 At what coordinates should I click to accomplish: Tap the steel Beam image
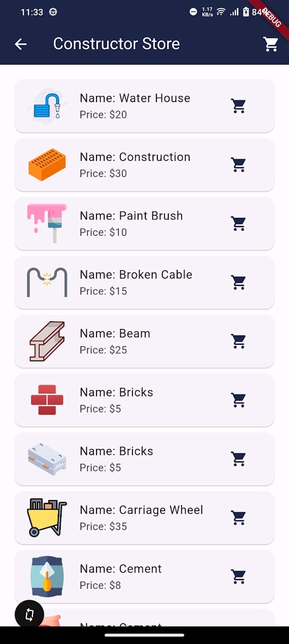tap(47, 341)
